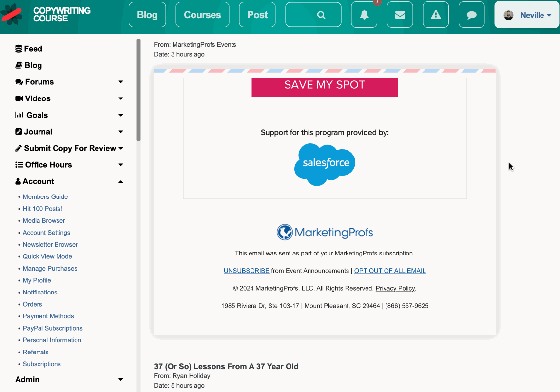Expand the Videos menu arrow
This screenshot has height=392, width=560.
[121, 98]
